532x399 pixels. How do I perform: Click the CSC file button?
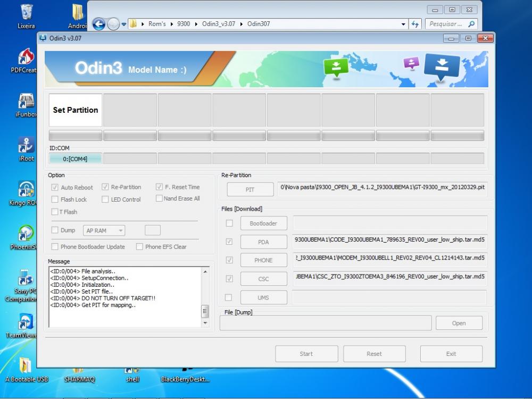tap(264, 279)
